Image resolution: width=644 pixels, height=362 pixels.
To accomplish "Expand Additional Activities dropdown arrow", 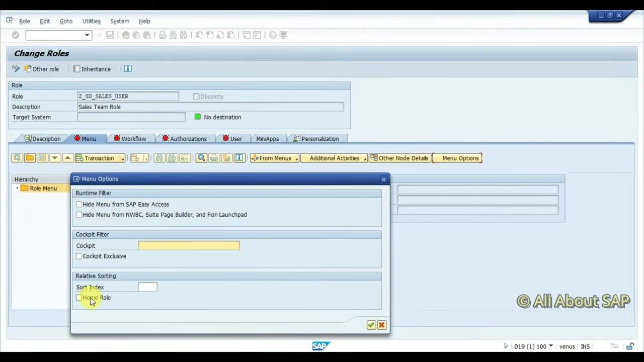I will click(365, 158).
